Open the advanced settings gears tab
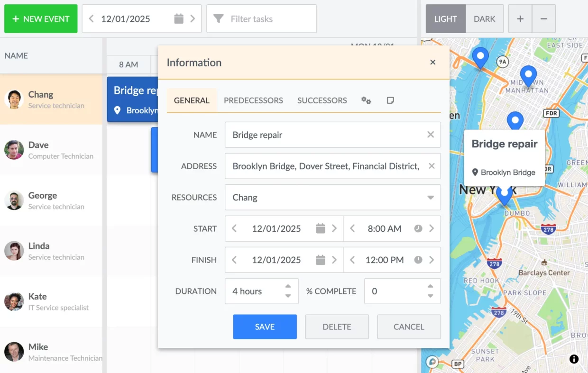This screenshot has height=373, width=588. pos(366,100)
